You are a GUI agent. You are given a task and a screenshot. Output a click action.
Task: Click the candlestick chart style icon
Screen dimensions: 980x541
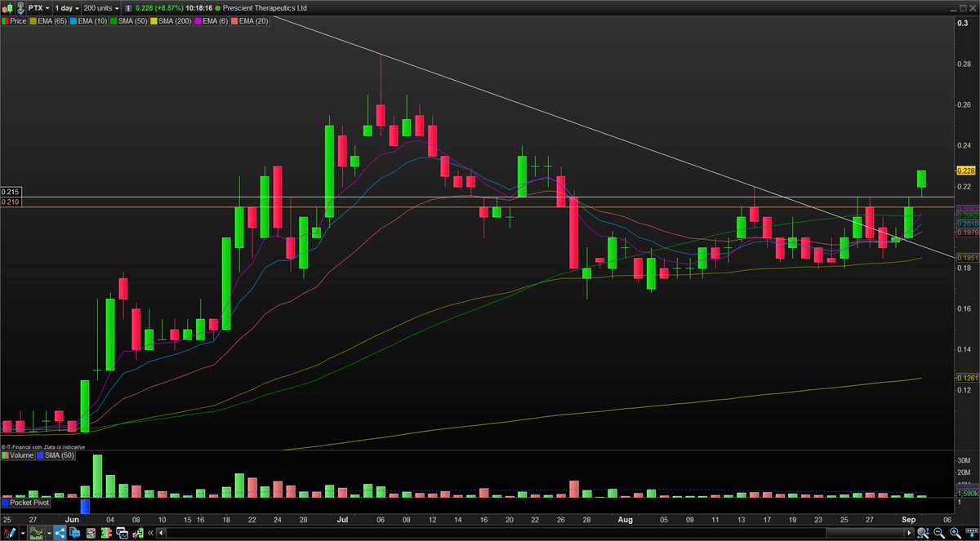[x=8, y=8]
